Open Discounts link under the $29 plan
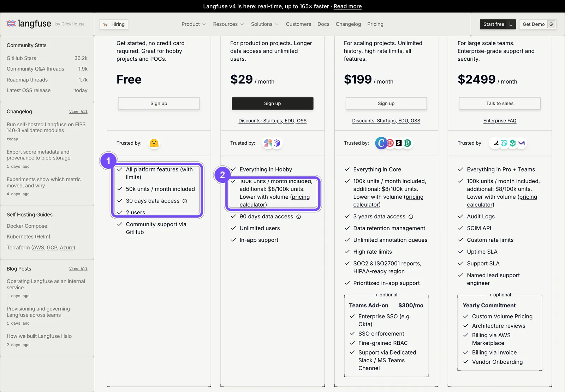 [x=272, y=121]
